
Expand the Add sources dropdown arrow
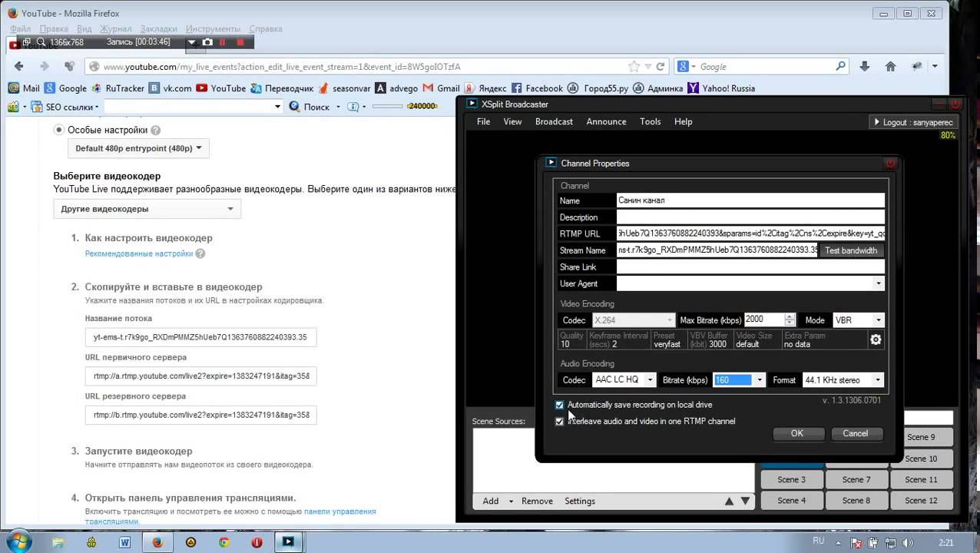511,502
